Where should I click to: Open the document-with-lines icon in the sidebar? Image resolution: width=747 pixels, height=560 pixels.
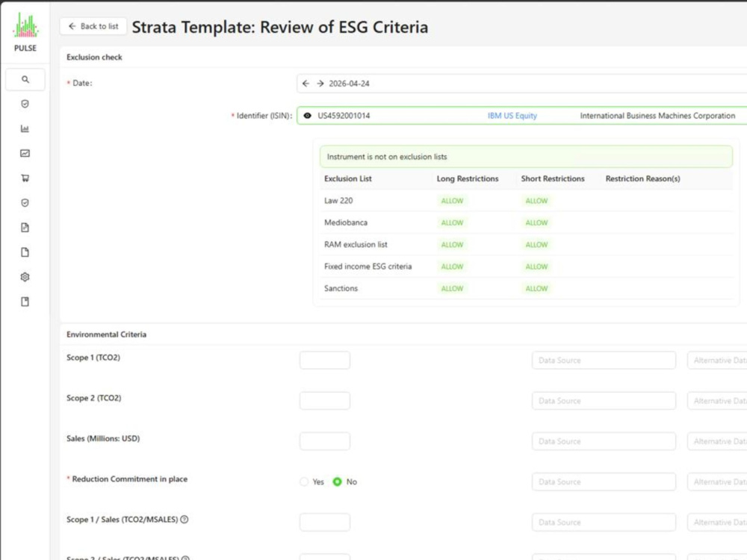coord(25,228)
